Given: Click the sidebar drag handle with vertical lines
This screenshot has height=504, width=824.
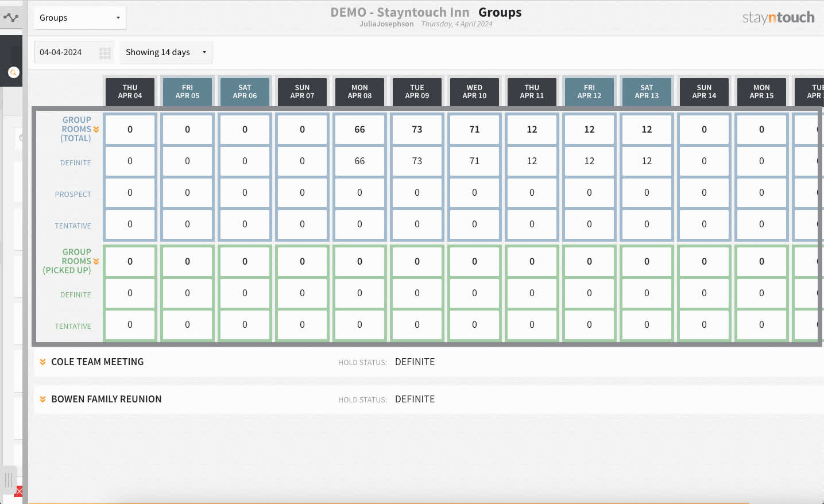Looking at the screenshot, I should pyautogui.click(x=9, y=480).
